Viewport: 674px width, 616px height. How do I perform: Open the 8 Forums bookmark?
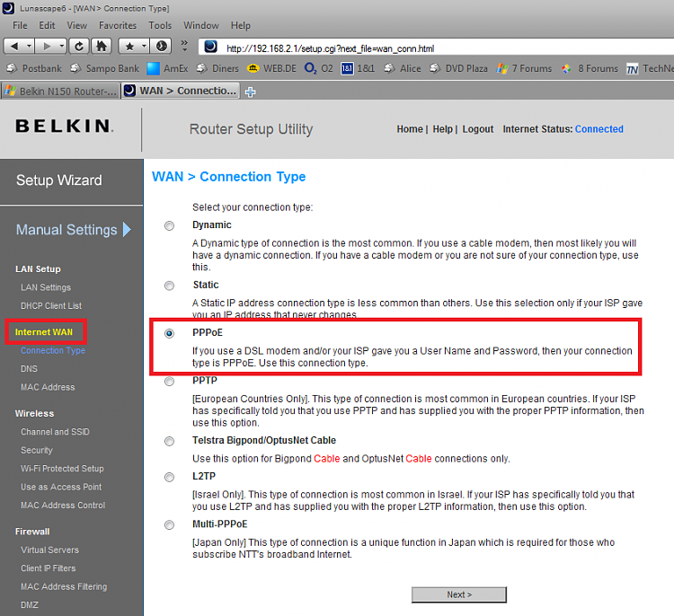coord(590,68)
